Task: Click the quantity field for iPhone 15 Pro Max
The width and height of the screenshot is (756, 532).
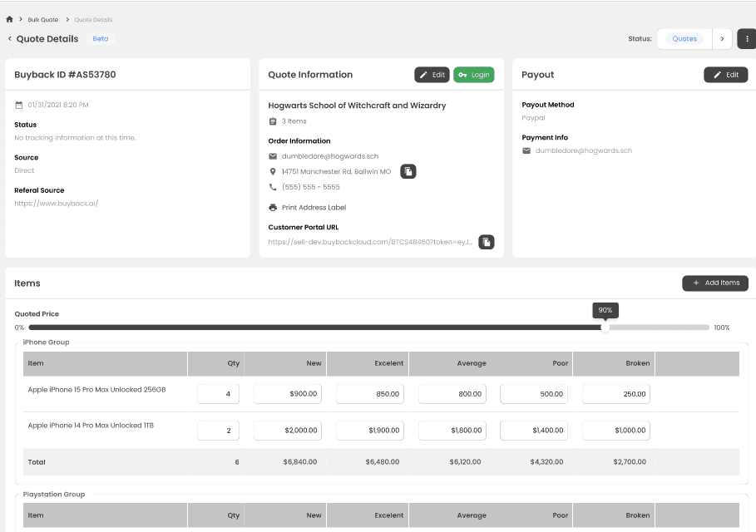Action: pos(218,394)
